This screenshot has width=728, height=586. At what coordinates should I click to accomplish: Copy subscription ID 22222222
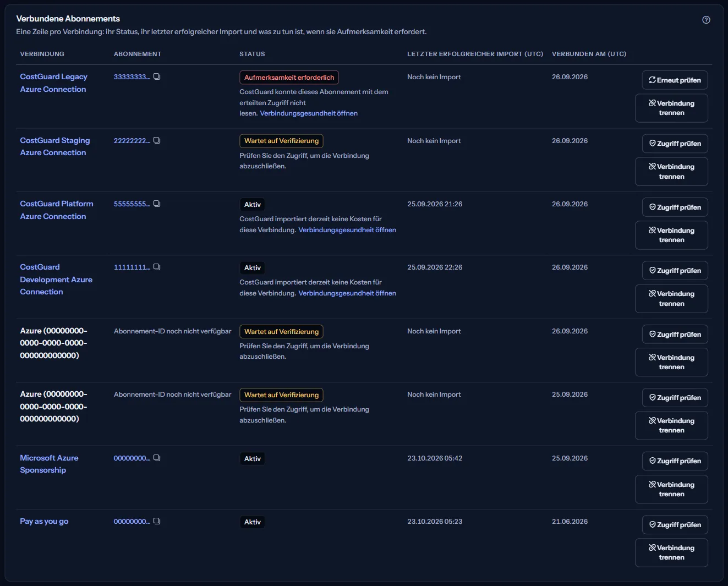point(157,140)
